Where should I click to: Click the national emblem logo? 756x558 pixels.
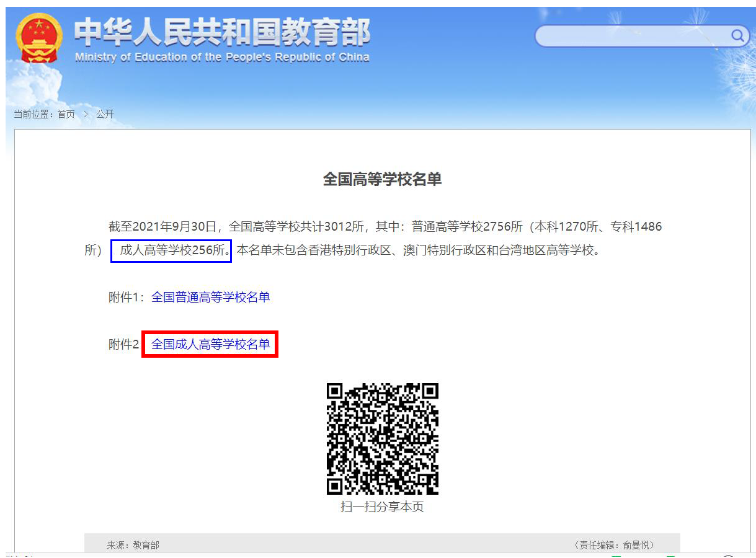tap(39, 37)
